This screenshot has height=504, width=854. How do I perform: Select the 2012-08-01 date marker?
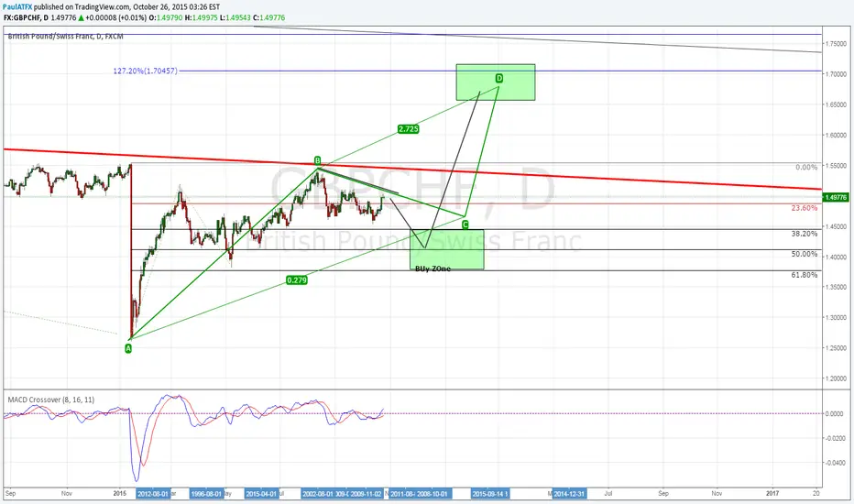coord(153,494)
